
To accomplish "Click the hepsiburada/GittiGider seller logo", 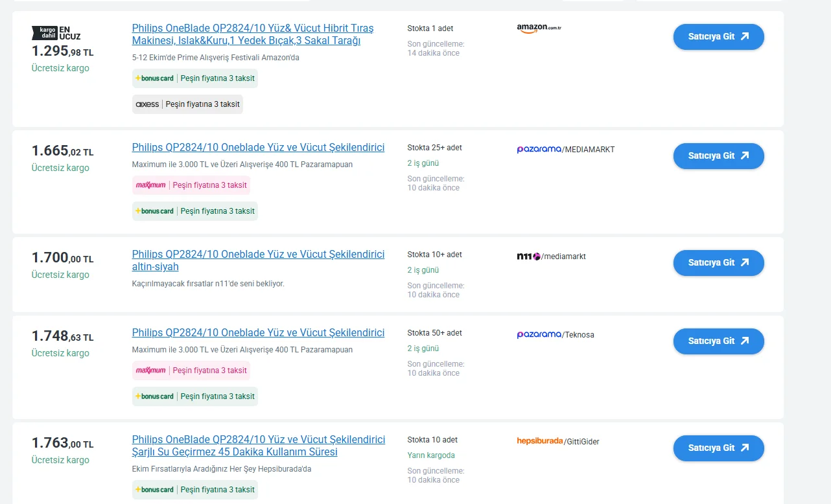I will tap(558, 441).
